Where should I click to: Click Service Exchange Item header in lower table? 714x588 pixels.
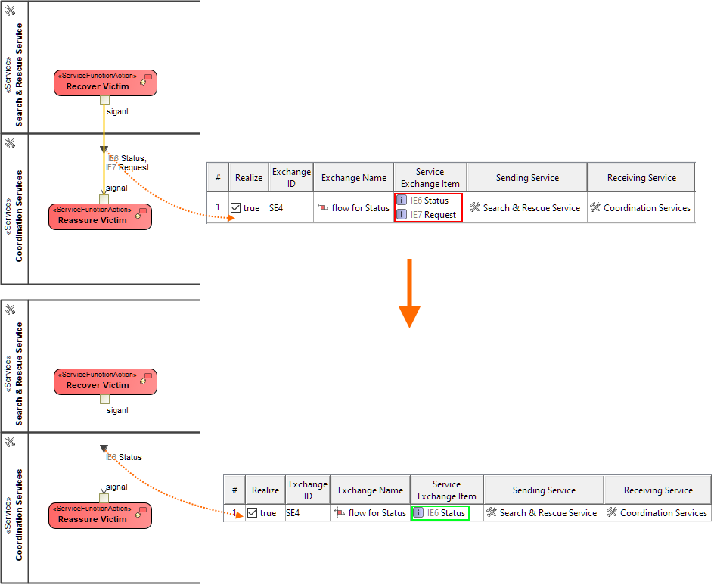[x=447, y=490]
